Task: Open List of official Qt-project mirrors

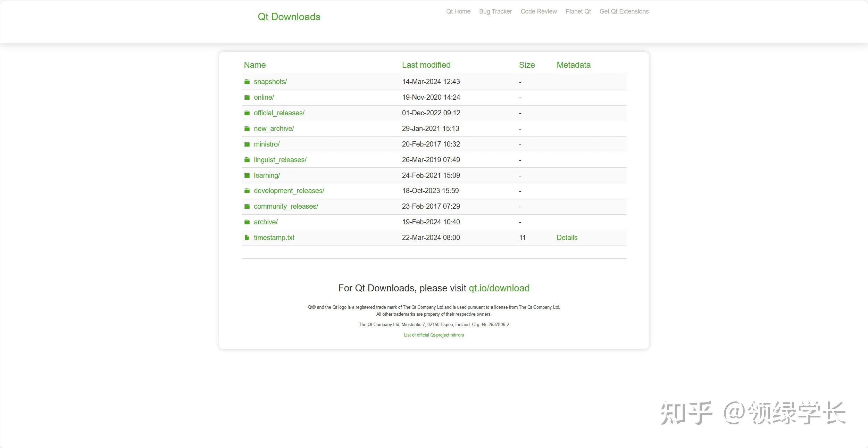Action: [434, 335]
